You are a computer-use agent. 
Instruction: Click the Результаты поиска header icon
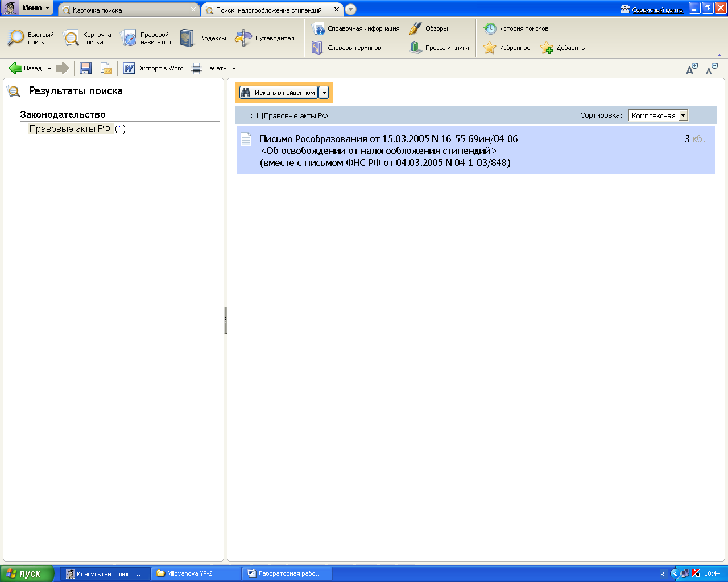click(x=14, y=90)
